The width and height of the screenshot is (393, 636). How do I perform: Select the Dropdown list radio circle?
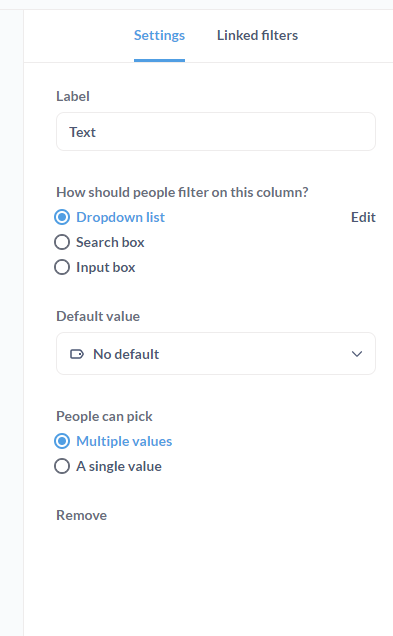point(62,217)
